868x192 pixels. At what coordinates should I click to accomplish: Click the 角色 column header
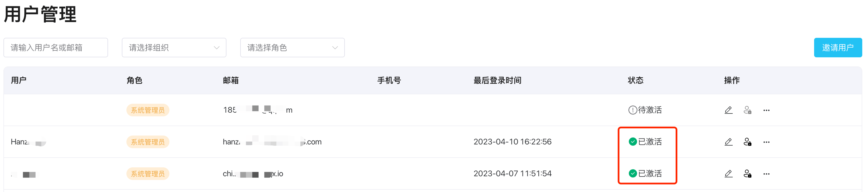134,81
